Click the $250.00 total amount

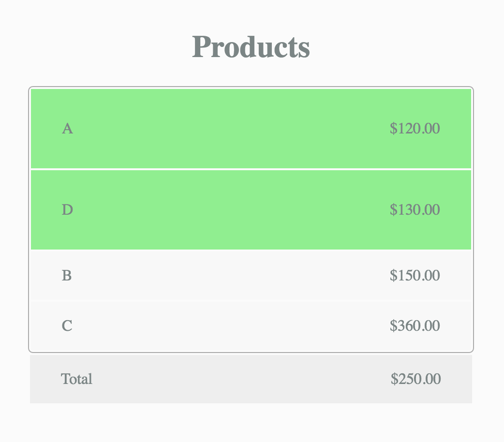(x=415, y=379)
